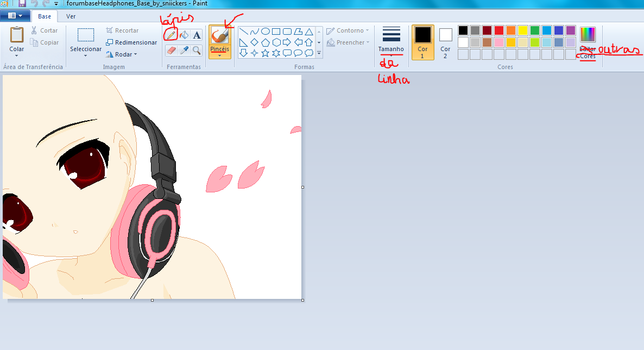Select the Color picker eyedropper tool

coord(185,50)
